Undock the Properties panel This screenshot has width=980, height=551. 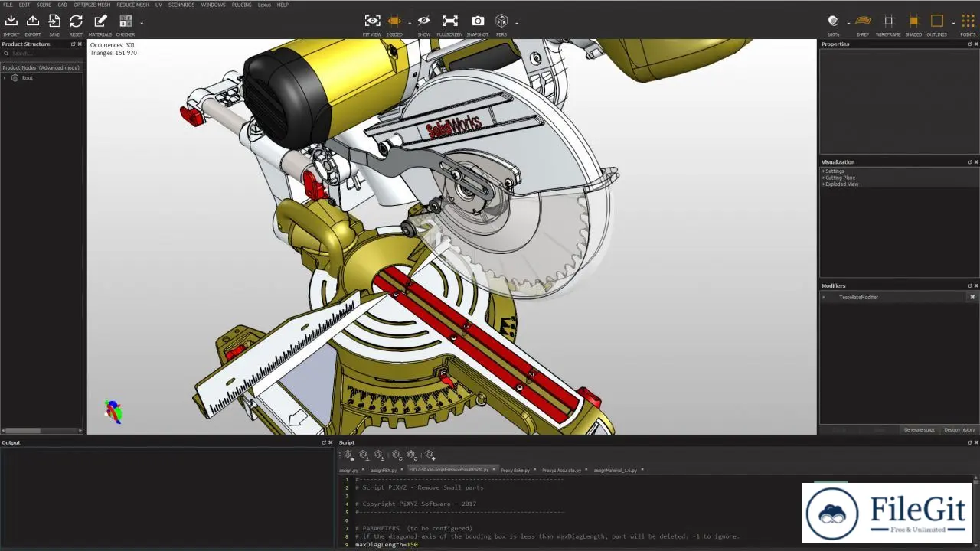pos(969,44)
